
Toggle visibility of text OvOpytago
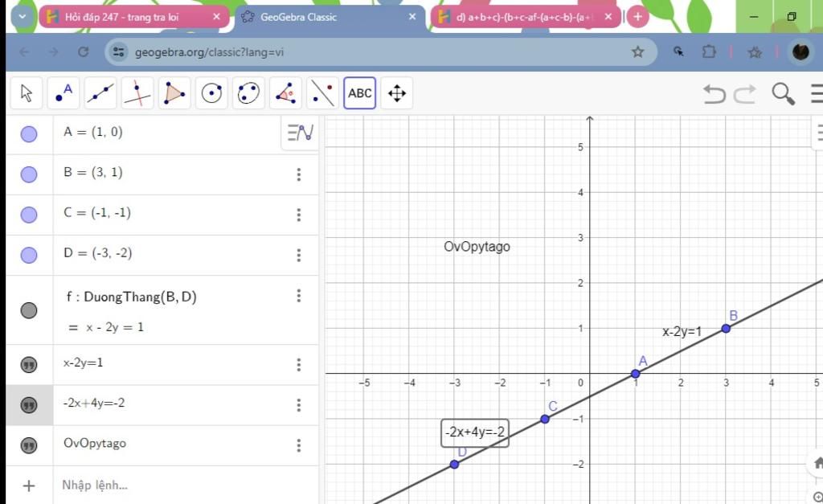[x=29, y=445]
